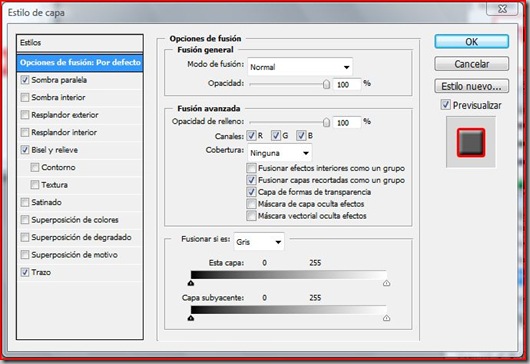Enable the Superposición de colores checkbox
The height and width of the screenshot is (364, 530).
pyautogui.click(x=25, y=220)
